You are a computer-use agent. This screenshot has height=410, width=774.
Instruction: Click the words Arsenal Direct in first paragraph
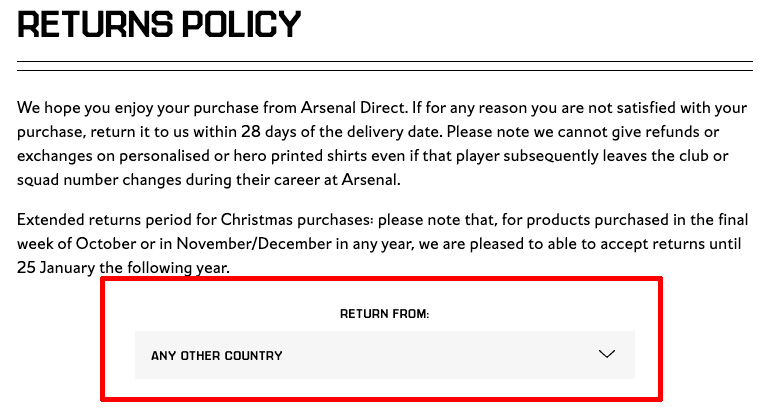pos(353,108)
